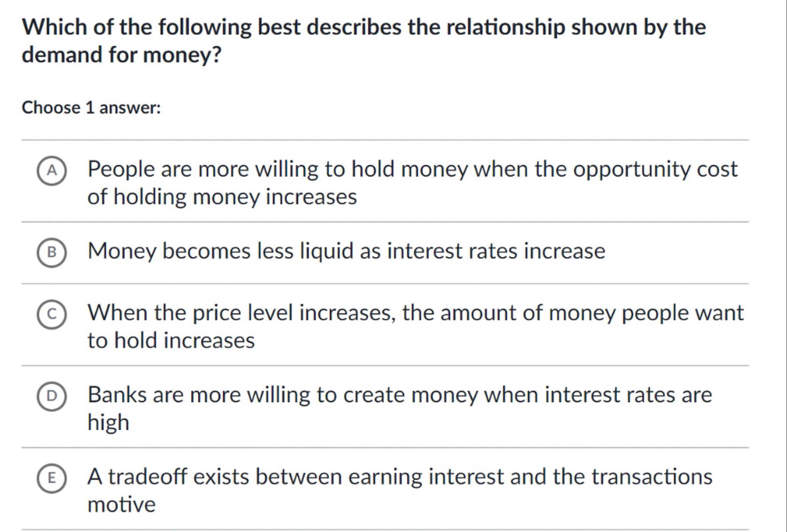787x532 pixels.
Task: Select radio button A
Action: [51, 171]
